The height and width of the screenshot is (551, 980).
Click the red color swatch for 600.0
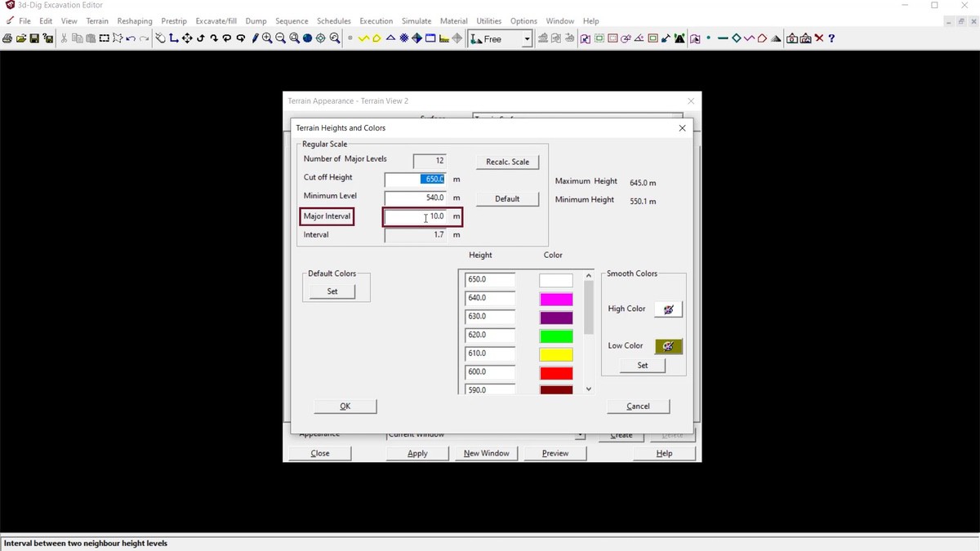coord(556,373)
